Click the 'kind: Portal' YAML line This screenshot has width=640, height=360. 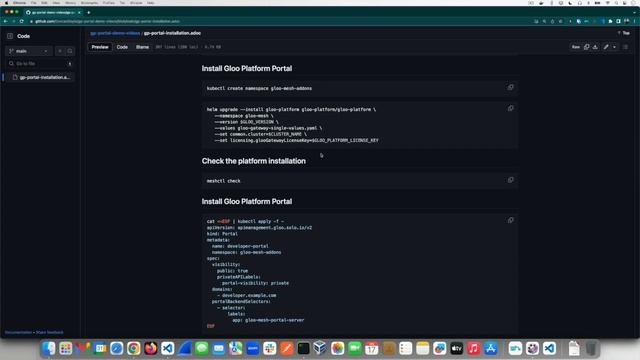tap(222, 234)
